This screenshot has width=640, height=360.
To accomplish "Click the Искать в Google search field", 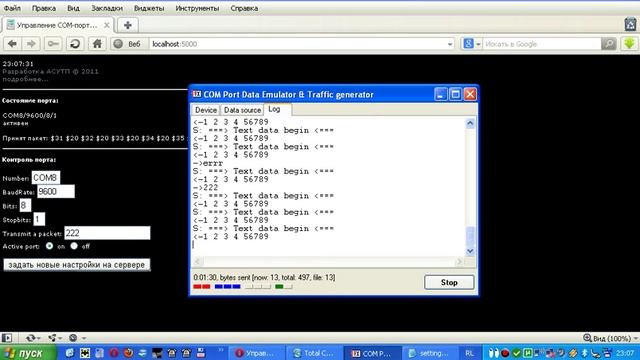I will 542,44.
